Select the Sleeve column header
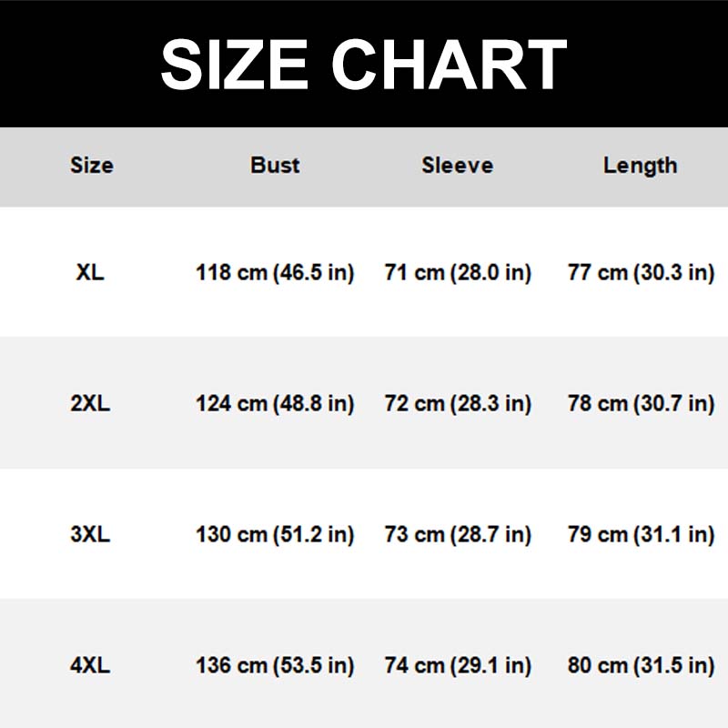 (x=457, y=166)
